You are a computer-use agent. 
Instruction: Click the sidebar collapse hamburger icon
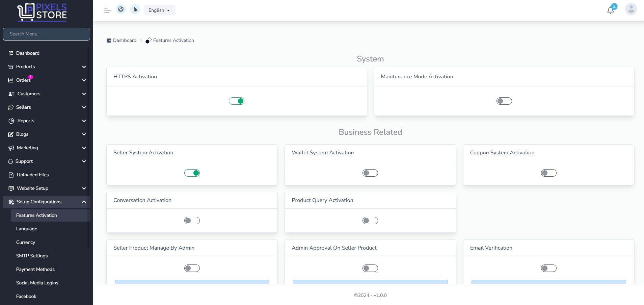pos(107,10)
